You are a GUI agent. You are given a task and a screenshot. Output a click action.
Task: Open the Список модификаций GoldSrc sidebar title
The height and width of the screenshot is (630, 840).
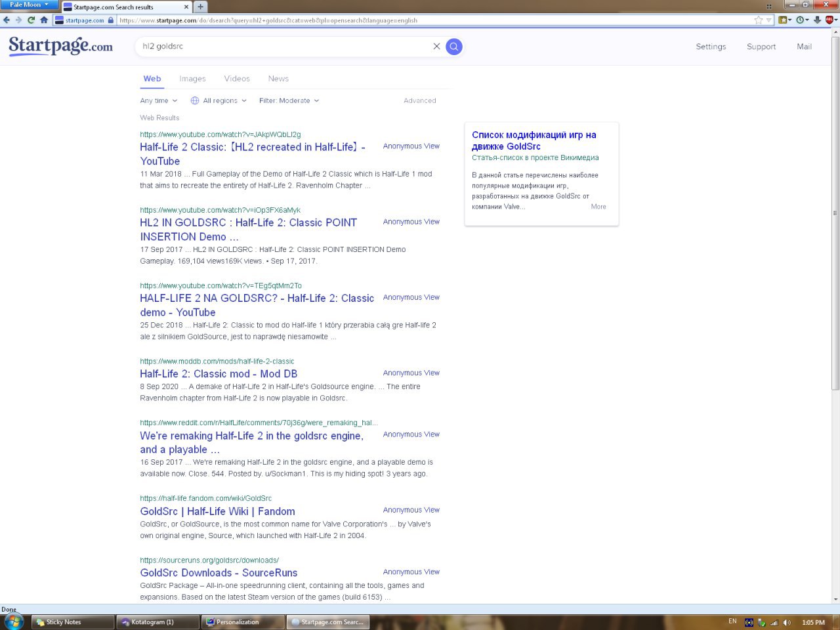click(534, 140)
